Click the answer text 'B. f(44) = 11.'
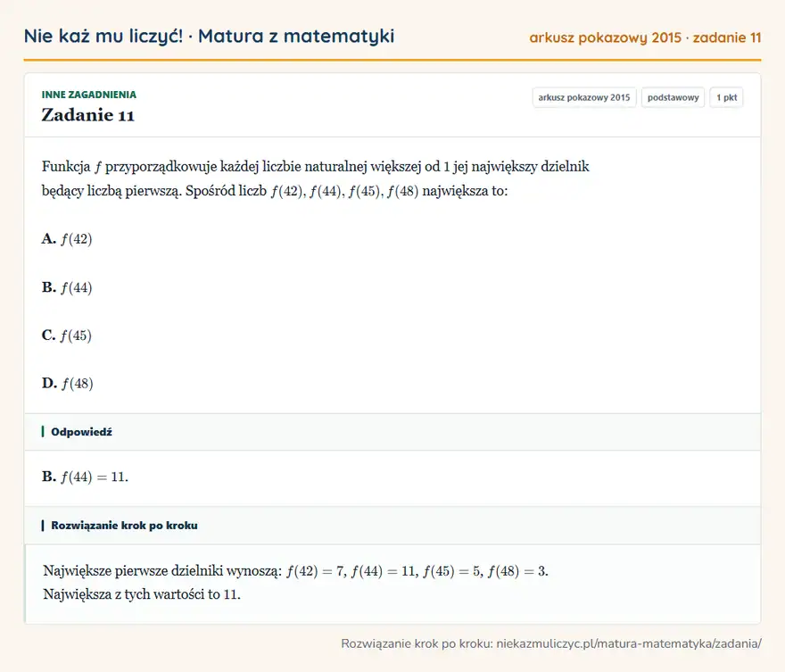Viewport: 785px width, 672px height. pyautogui.click(x=85, y=477)
